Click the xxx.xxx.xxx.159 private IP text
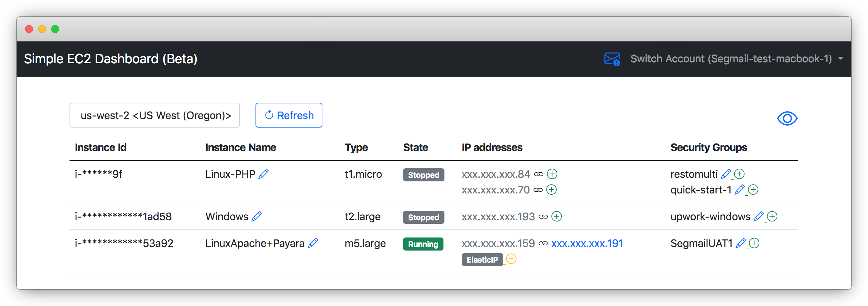The height and width of the screenshot is (306, 868). coord(498,243)
